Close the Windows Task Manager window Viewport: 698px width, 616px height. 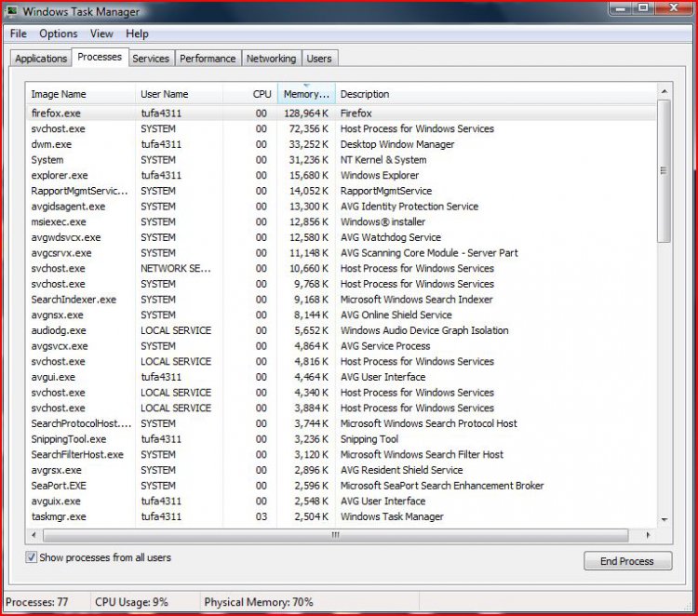(x=674, y=8)
